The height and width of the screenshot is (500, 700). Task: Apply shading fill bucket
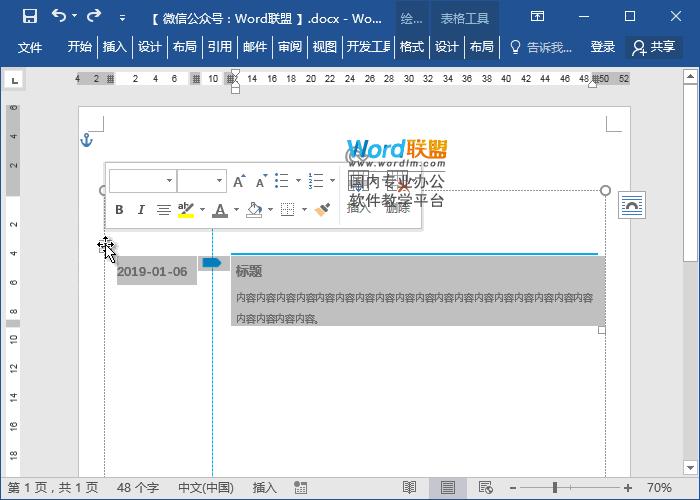click(254, 209)
